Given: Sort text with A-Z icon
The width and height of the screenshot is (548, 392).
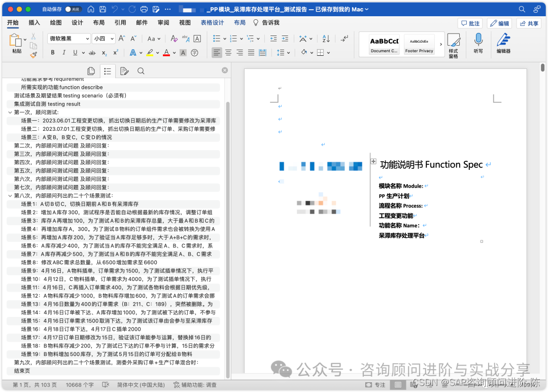Looking at the screenshot, I should pos(326,39).
